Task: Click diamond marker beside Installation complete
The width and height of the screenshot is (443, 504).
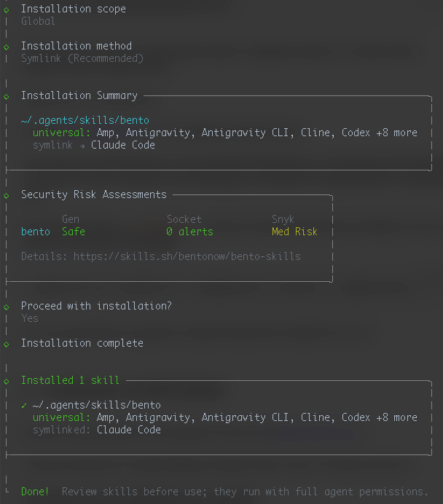Action: pos(7,344)
